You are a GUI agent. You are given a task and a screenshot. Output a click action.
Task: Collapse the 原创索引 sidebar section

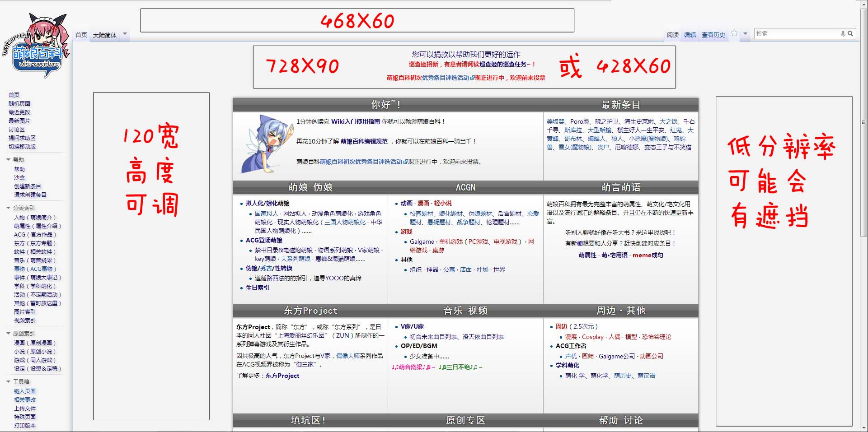click(9, 334)
